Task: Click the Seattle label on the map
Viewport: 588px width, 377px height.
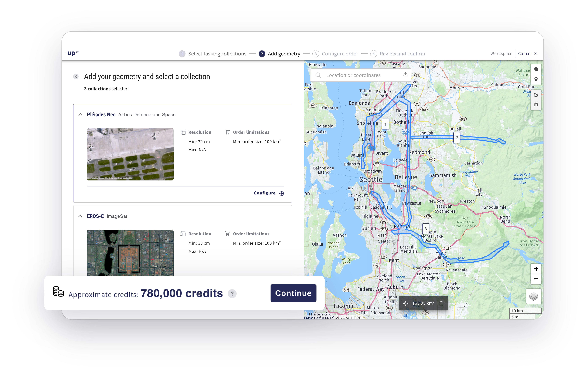Action: coord(371,179)
